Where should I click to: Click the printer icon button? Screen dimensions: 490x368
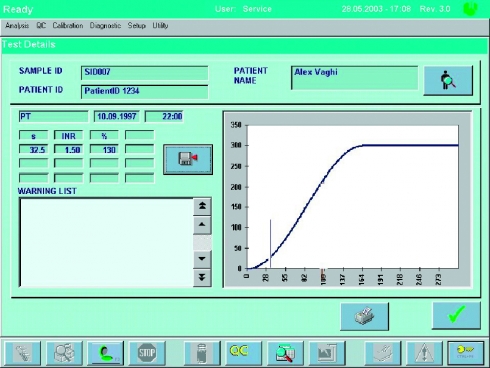[364, 316]
